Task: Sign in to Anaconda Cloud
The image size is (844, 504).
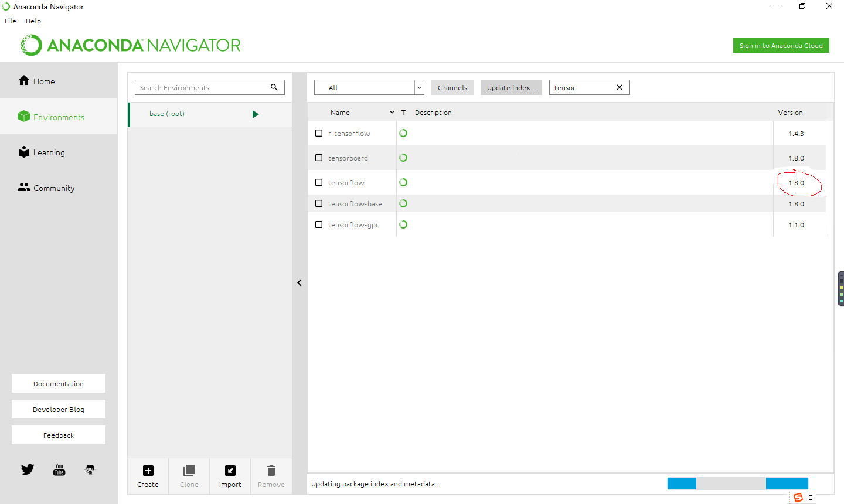Action: pos(781,45)
